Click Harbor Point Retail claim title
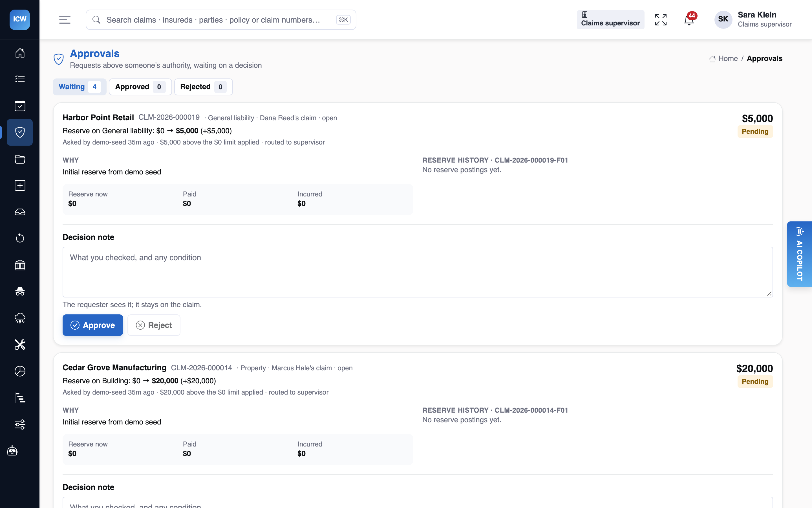Viewport: 812px width, 508px height. (x=98, y=117)
